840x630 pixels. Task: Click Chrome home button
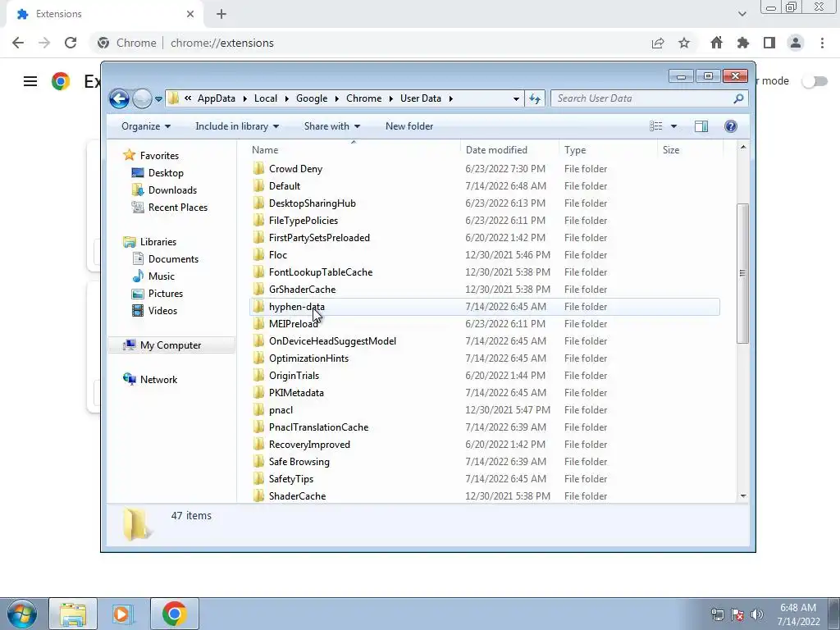click(716, 43)
